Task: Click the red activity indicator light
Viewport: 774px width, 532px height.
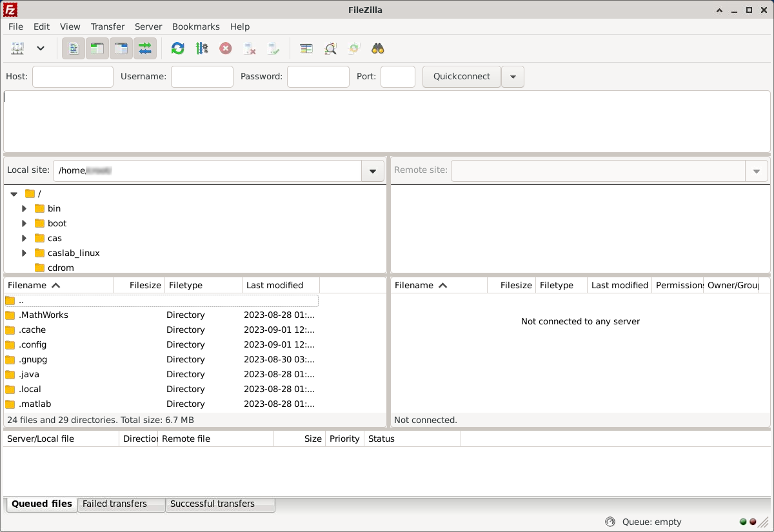Action: tap(753, 522)
